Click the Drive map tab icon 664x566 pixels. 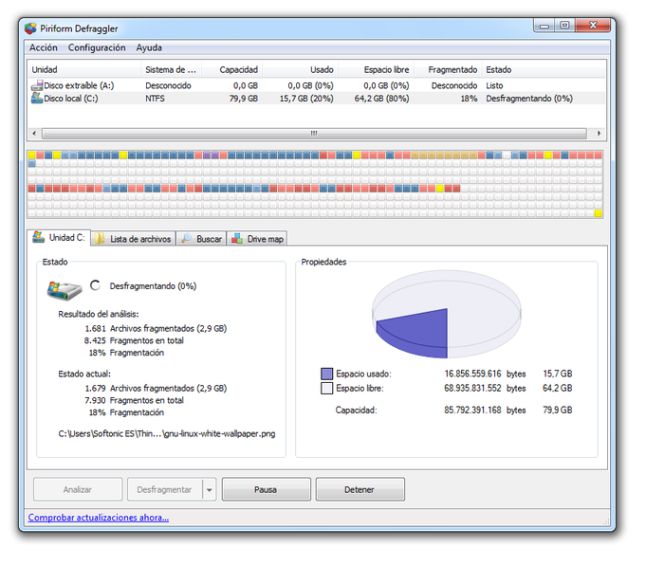[237, 239]
